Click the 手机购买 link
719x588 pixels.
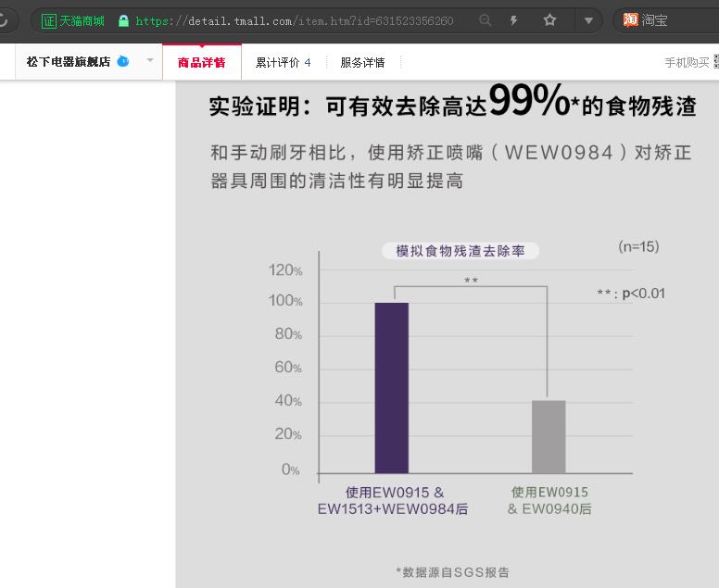pyautogui.click(x=687, y=62)
